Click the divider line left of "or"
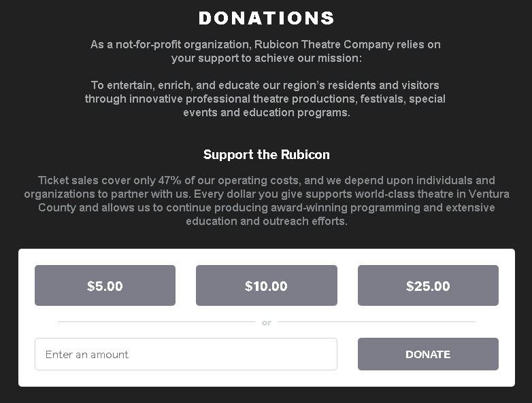Viewport: 532px width, 403px height. tap(156, 321)
